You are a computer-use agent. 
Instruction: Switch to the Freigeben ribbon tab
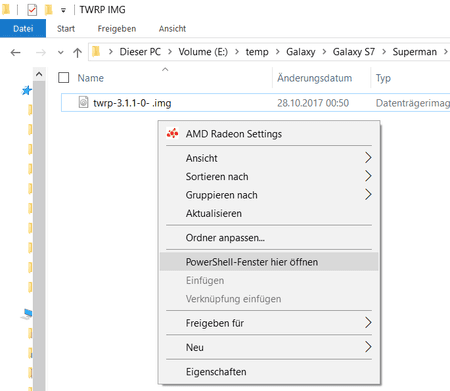pos(117,29)
